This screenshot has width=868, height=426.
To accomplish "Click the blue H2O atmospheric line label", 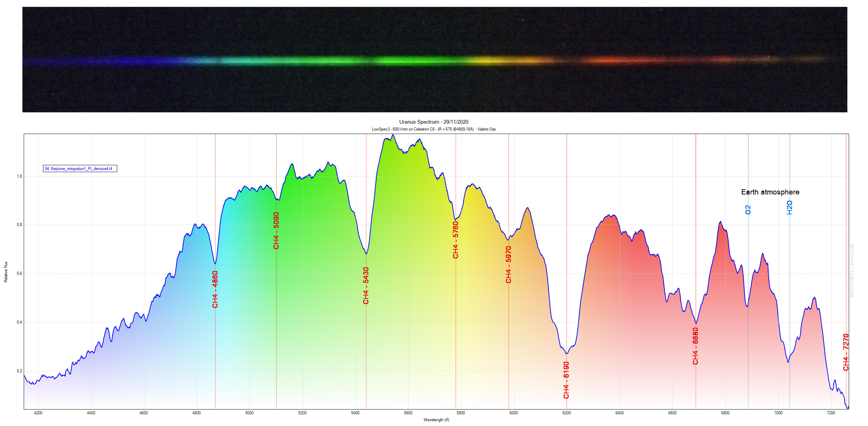I will 790,208.
